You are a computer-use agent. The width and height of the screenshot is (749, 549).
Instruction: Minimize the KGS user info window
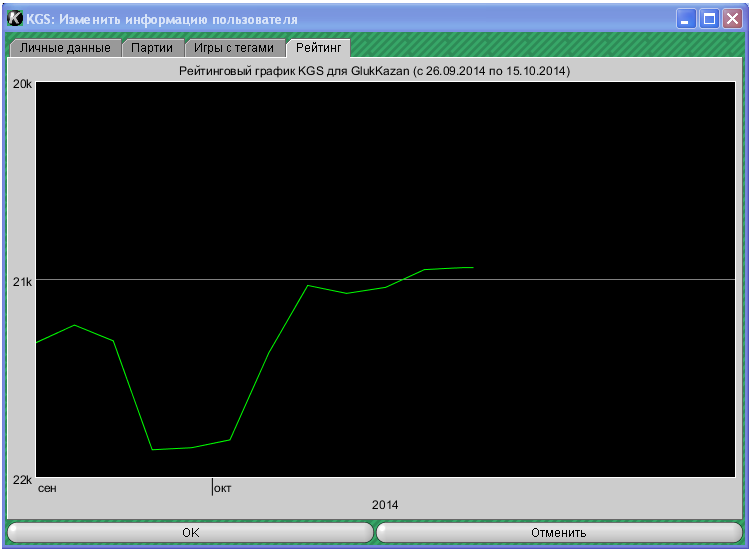(x=686, y=19)
